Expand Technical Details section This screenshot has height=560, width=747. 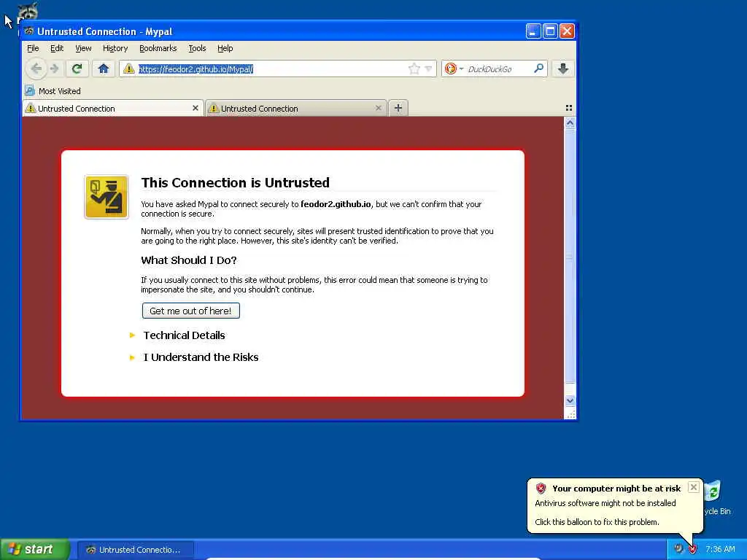pyautogui.click(x=184, y=335)
